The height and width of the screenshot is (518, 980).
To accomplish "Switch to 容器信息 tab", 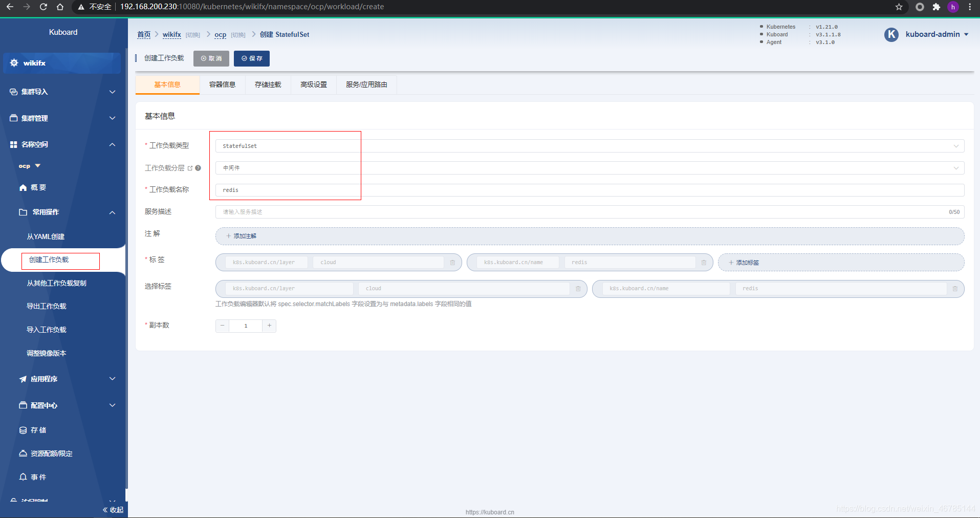I will [x=223, y=84].
